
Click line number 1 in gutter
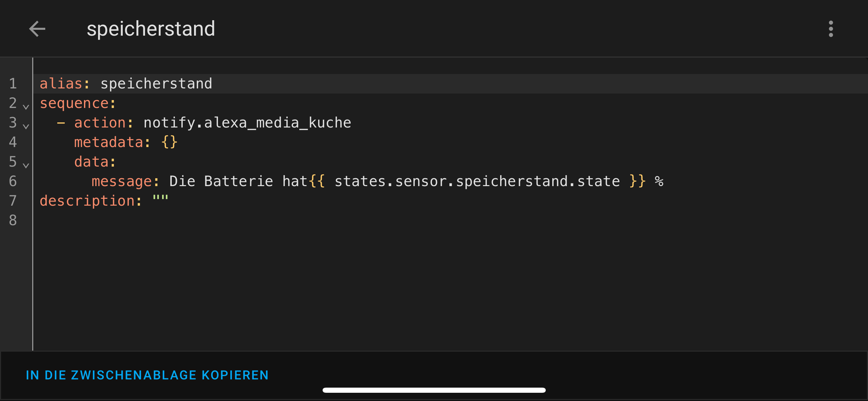pyautogui.click(x=13, y=84)
